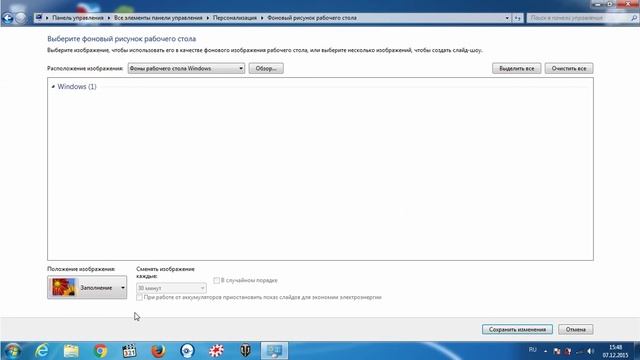Click the 'Выделить все' button
The image size is (640, 360).
[x=516, y=68]
